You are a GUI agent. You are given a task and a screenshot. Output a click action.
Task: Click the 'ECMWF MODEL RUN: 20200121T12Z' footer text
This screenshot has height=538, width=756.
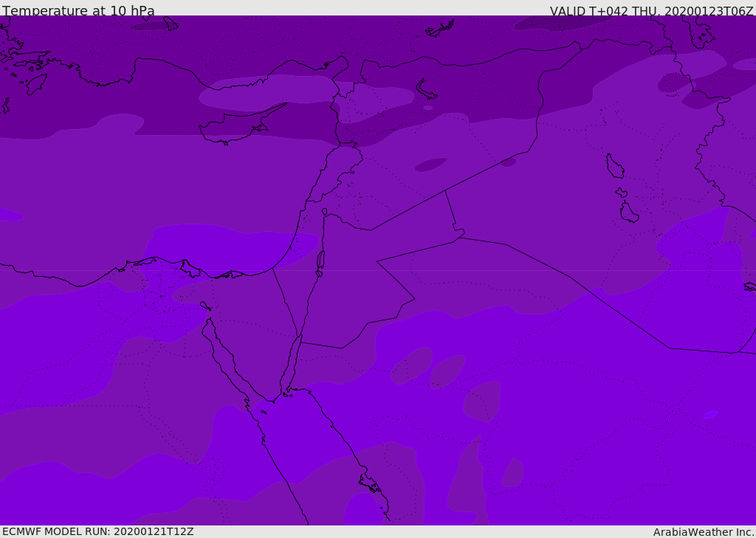[x=98, y=531]
